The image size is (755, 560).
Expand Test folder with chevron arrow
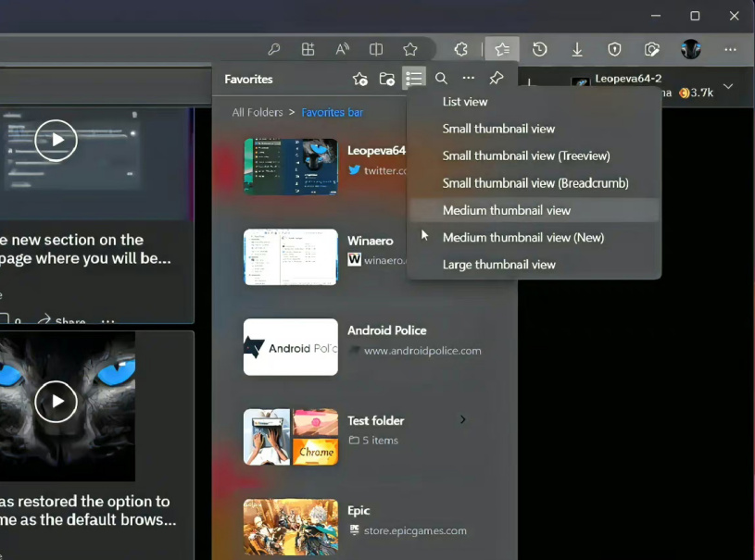462,419
